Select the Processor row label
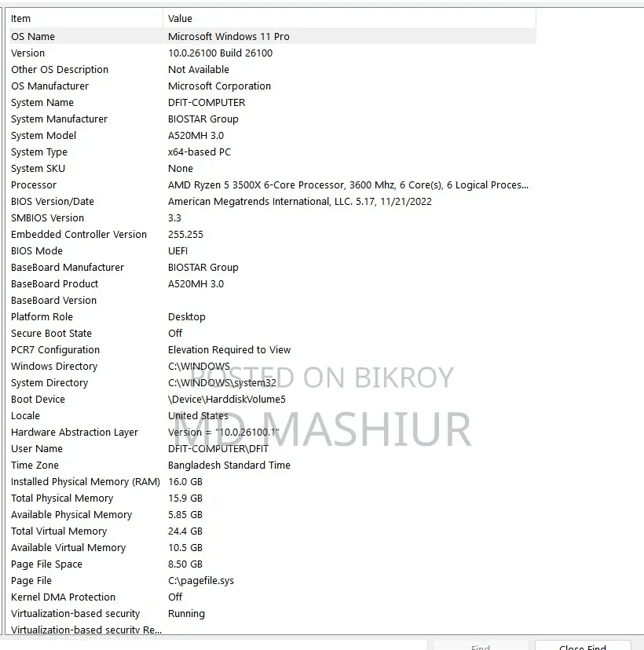 point(34,185)
